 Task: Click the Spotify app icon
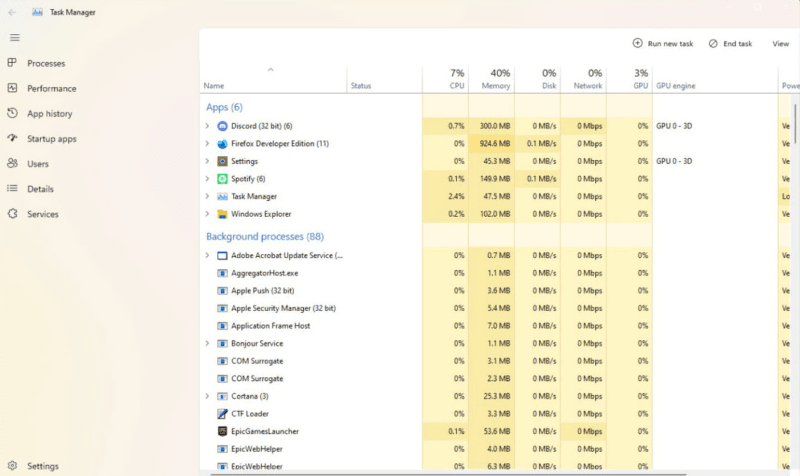[222, 179]
